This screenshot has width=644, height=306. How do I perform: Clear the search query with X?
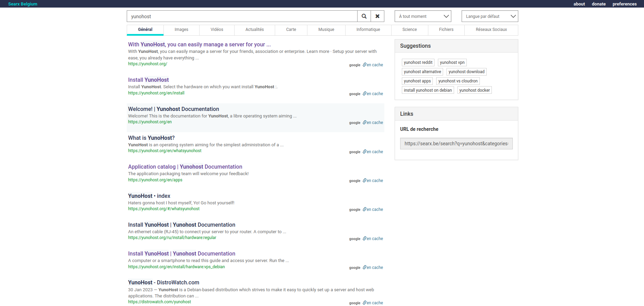377,16
